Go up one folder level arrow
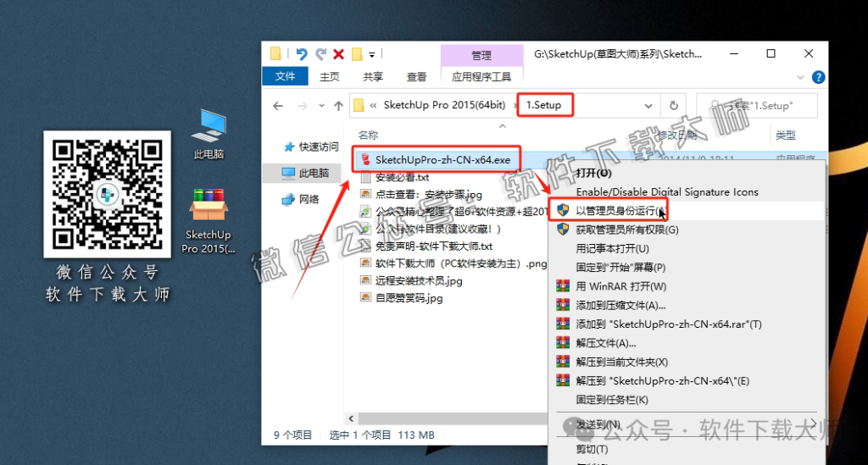The width and height of the screenshot is (868, 465). 338,106
